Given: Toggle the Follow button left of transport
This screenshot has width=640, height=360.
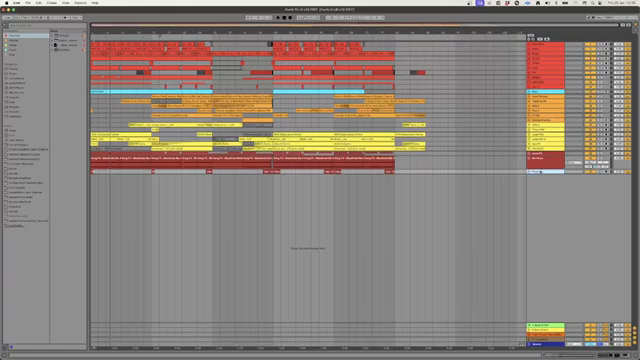Looking at the screenshot, I should click(x=248, y=18).
